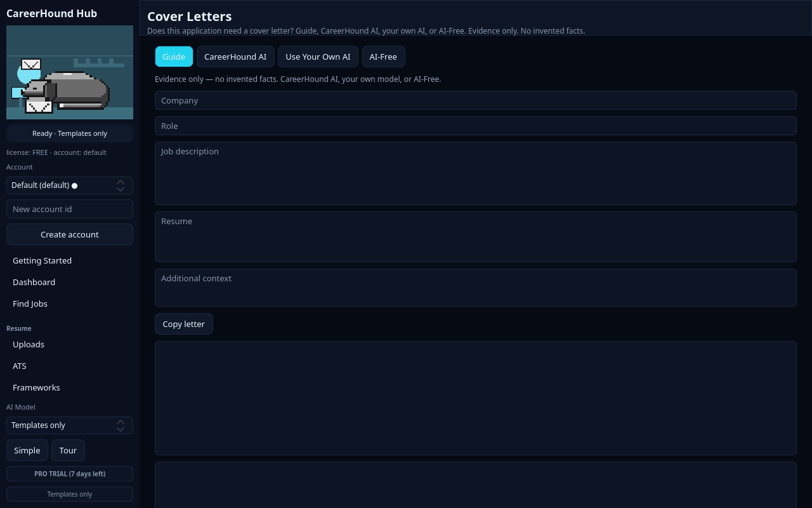Click the PRO TRIAL 7 days left badge
The height and width of the screenshot is (508, 812).
pos(70,474)
